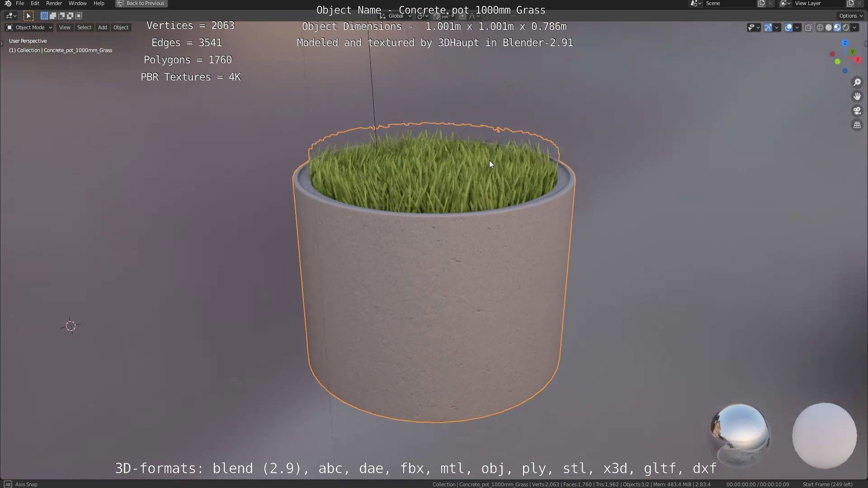Viewport: 868px width, 488px height.
Task: Choose the Subtract selection mode icon
Action: pyautogui.click(x=61, y=16)
